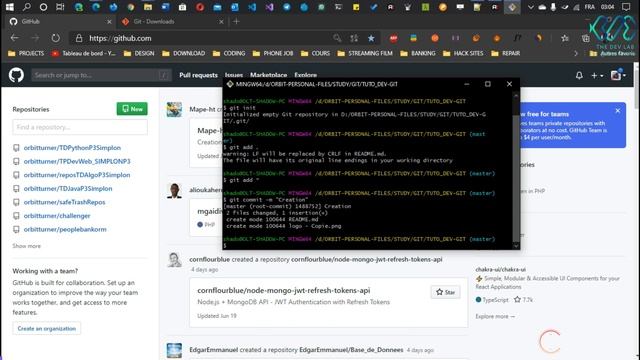Image resolution: width=640 pixels, height=360 pixels.
Task: Open EdgarEmmanuel/Base_de_Donnees repository link
Action: pos(351,350)
